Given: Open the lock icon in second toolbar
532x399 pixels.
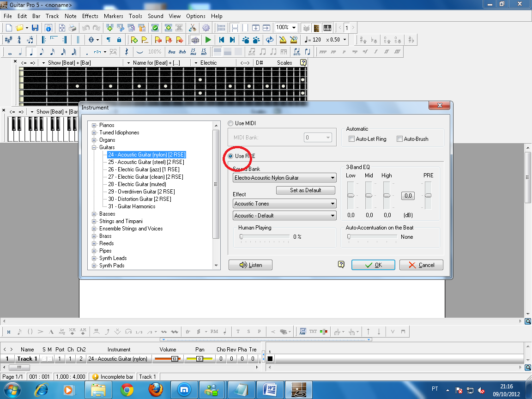Looking at the screenshot, I should point(119,40).
